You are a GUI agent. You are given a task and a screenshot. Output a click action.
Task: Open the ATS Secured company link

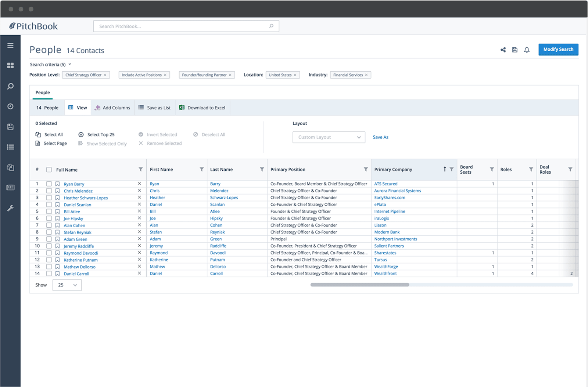386,184
